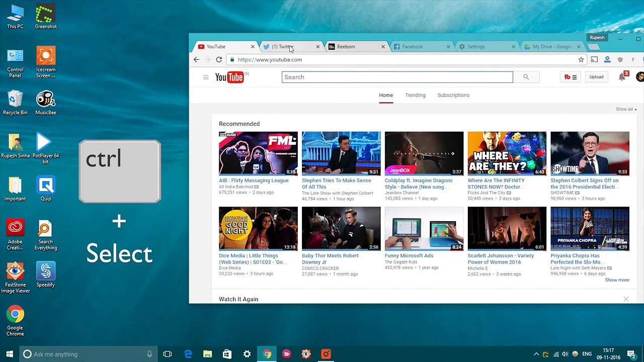Select the Icecream Screen Recorder icon

[x=46, y=63]
